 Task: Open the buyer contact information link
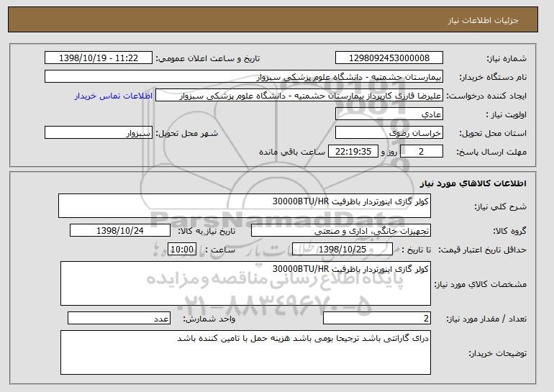coord(114,96)
